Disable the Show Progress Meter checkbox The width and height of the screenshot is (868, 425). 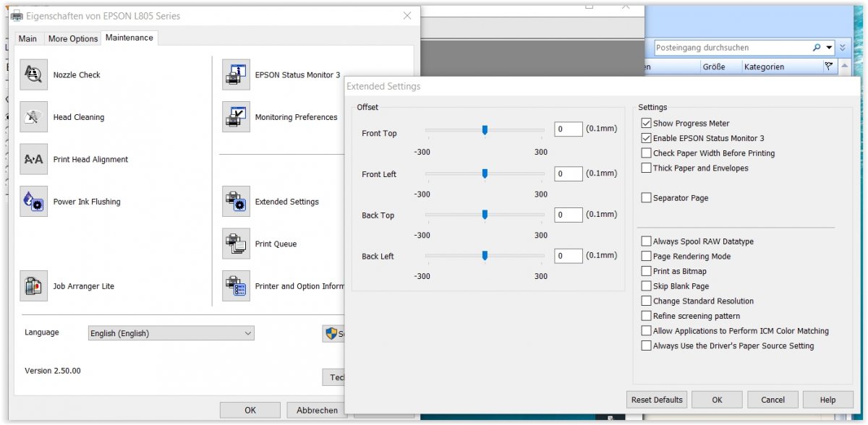tap(647, 124)
